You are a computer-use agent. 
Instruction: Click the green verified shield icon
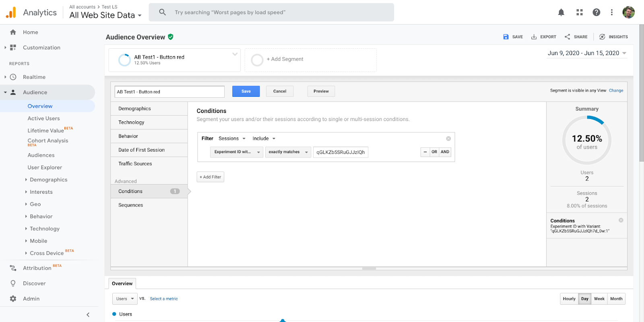click(171, 37)
